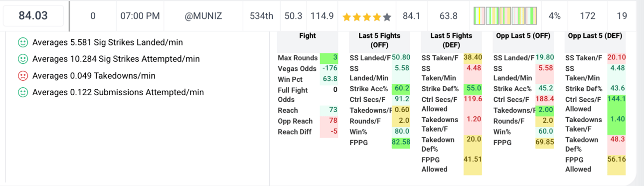This screenshot has width=644, height=186.
Task: Click the green FPPG value 82.58
Action: (x=401, y=142)
